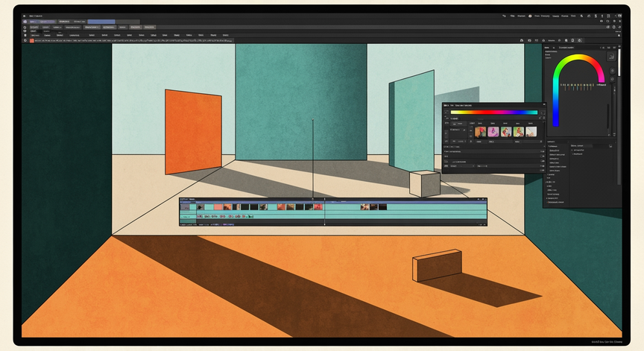Select the pink-purple thumbnail in floating dialog
The image size is (644, 351).
(493, 132)
